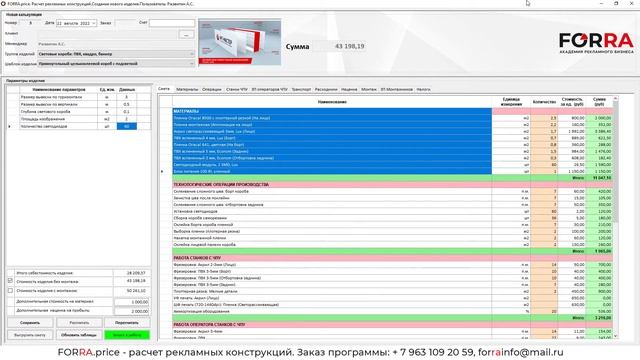Select the Пленка монтажная row

click(392, 124)
